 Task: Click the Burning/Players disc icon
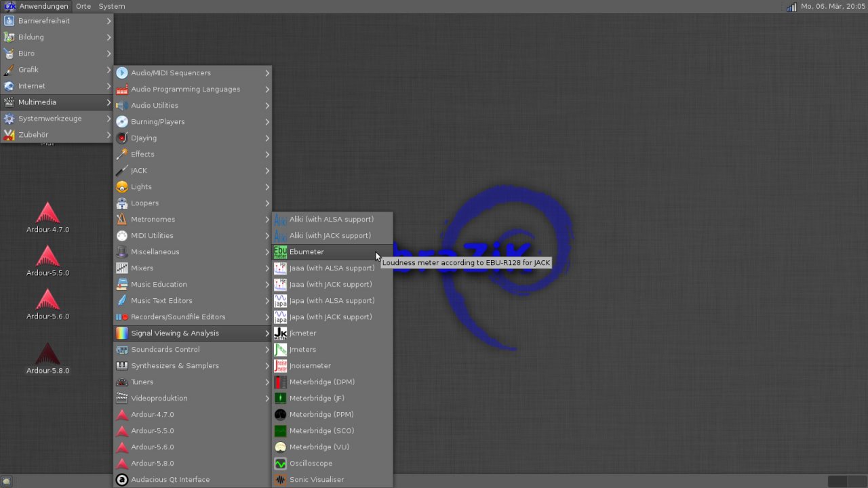pyautogui.click(x=122, y=122)
